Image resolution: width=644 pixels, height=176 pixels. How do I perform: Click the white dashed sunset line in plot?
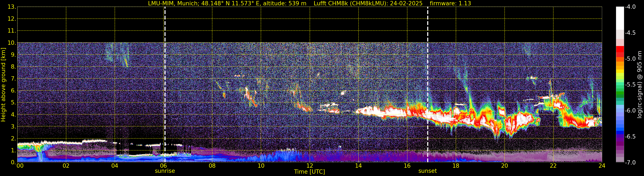click(x=427, y=85)
